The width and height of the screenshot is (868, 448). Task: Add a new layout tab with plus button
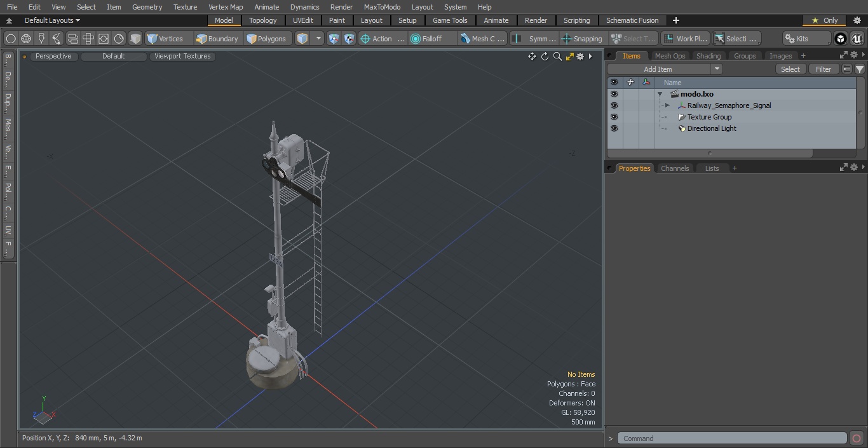(676, 20)
